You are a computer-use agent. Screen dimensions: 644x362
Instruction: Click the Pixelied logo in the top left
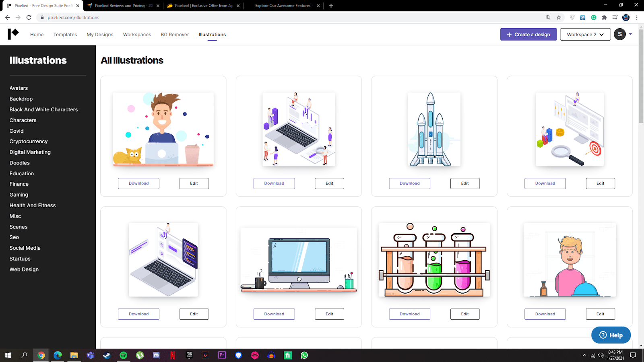point(13,34)
